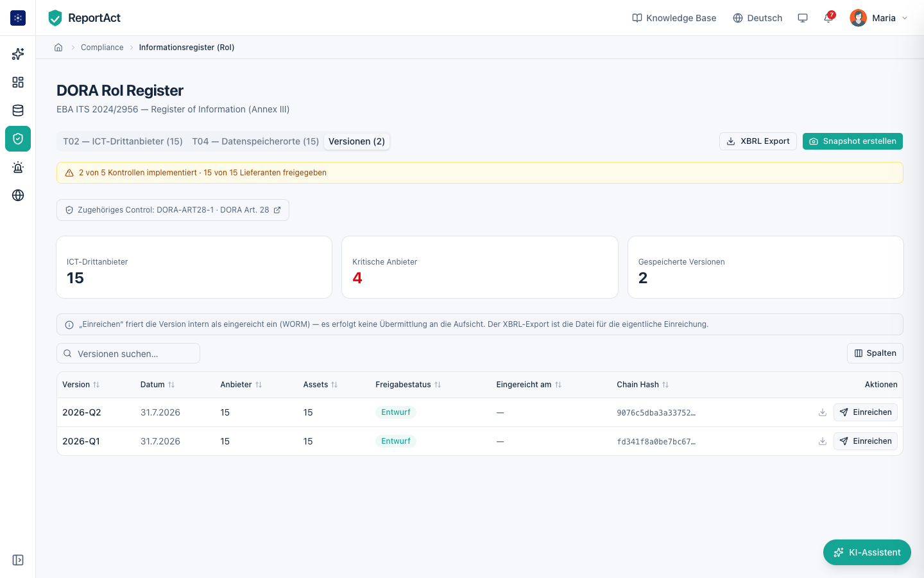Sort table by Assets column
Screen dimensions: 924x578
tap(320, 385)
